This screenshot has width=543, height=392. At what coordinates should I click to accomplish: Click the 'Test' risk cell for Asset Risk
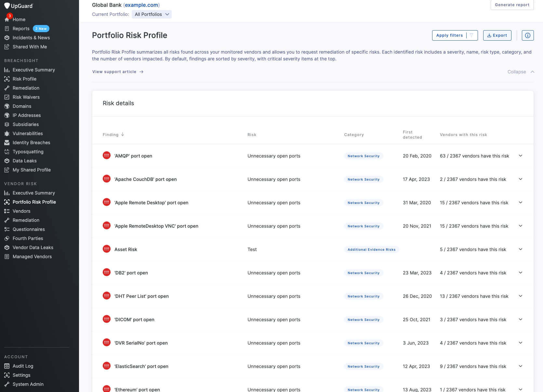[252, 249]
